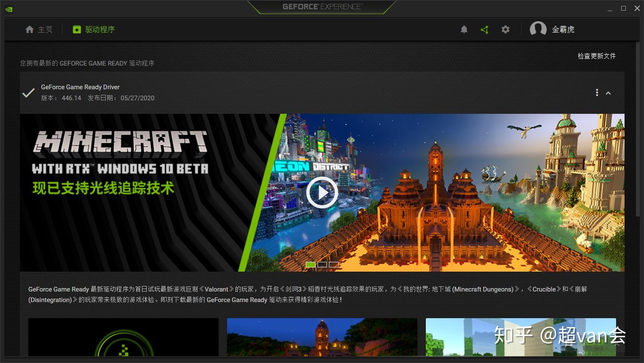Viewport: 644px width, 363px height.
Task: Open the NVIDIA logo thumbnail card
Action: click(x=123, y=337)
